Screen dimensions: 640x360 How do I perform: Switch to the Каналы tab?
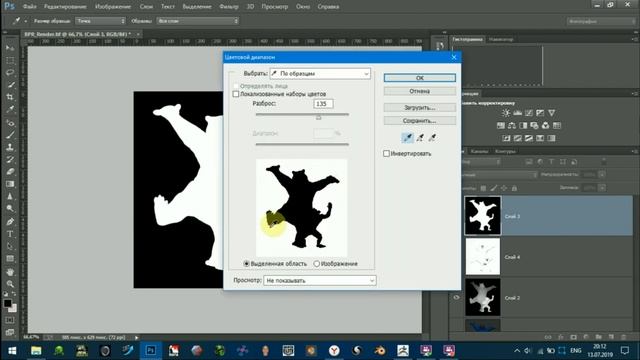[x=479, y=151]
